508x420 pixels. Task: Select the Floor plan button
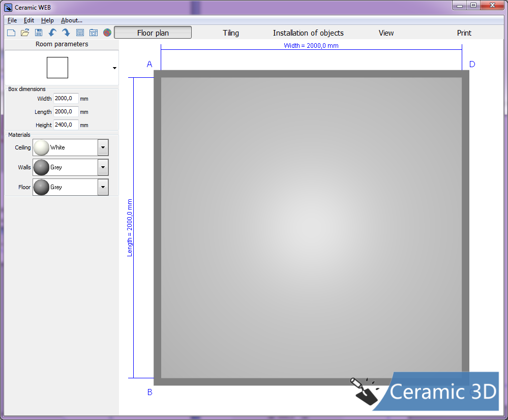(153, 33)
